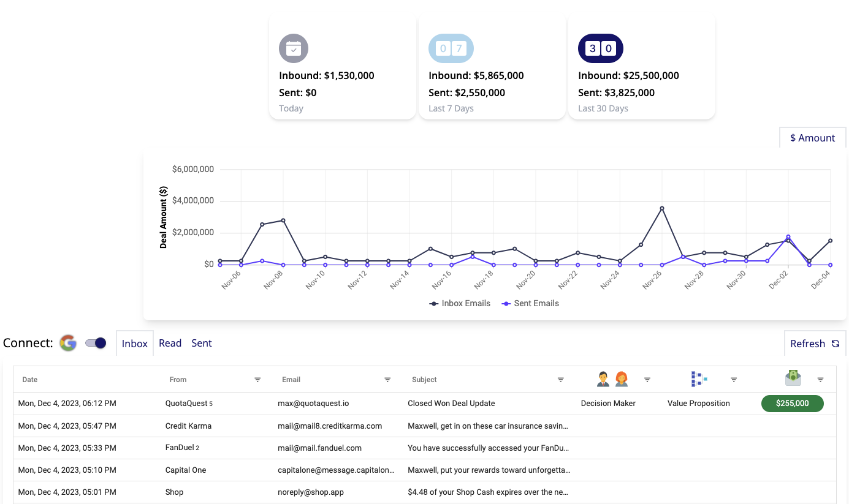Switch to the Read tab
Screen dimensions: 849x504
pos(170,343)
